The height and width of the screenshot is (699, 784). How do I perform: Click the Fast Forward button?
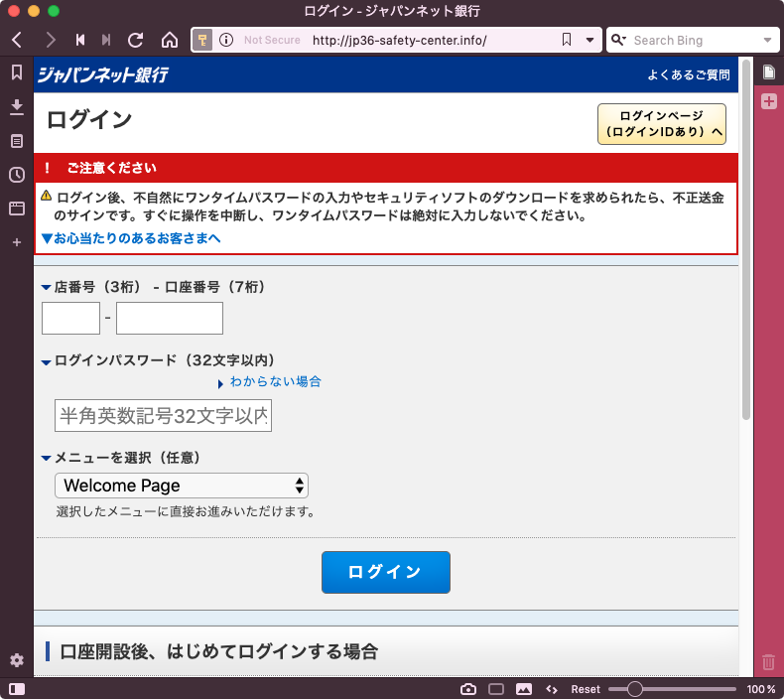(105, 40)
